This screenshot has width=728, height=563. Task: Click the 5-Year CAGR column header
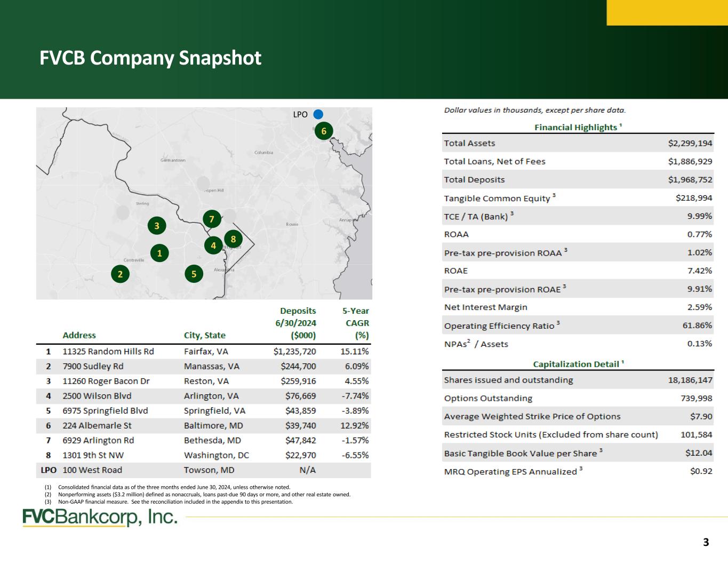pos(355,323)
